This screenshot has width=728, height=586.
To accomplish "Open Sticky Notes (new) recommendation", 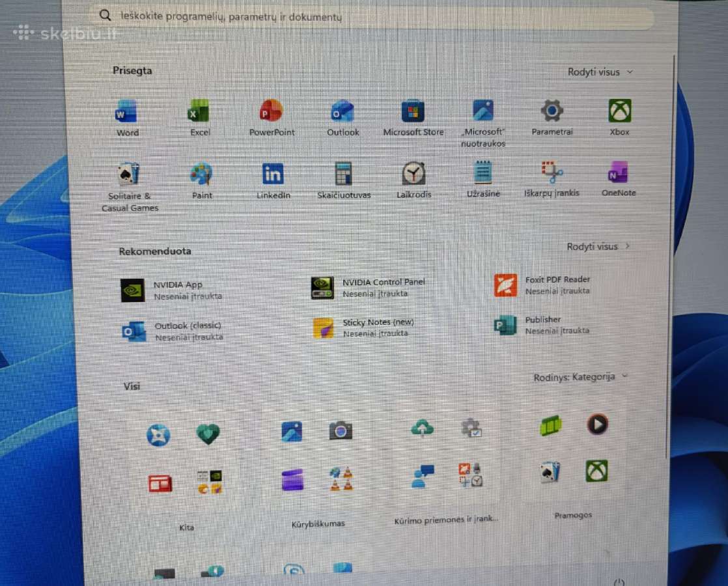I will [363, 328].
